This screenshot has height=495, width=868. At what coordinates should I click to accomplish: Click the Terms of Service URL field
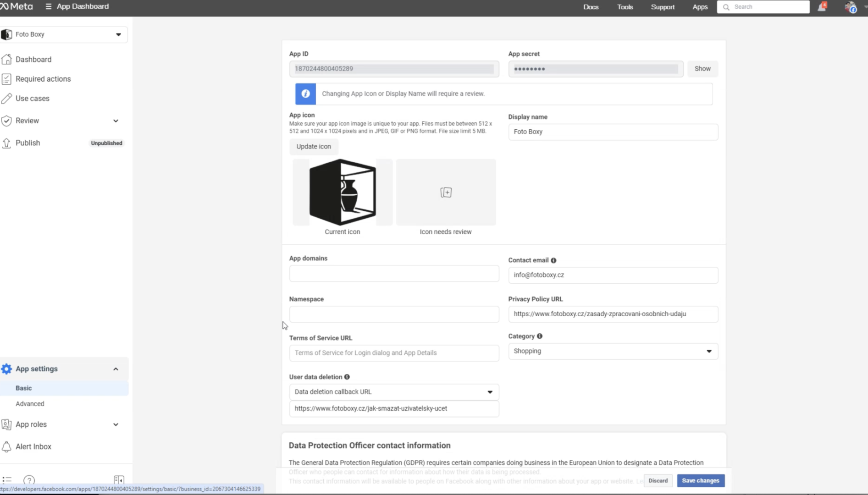tap(394, 353)
